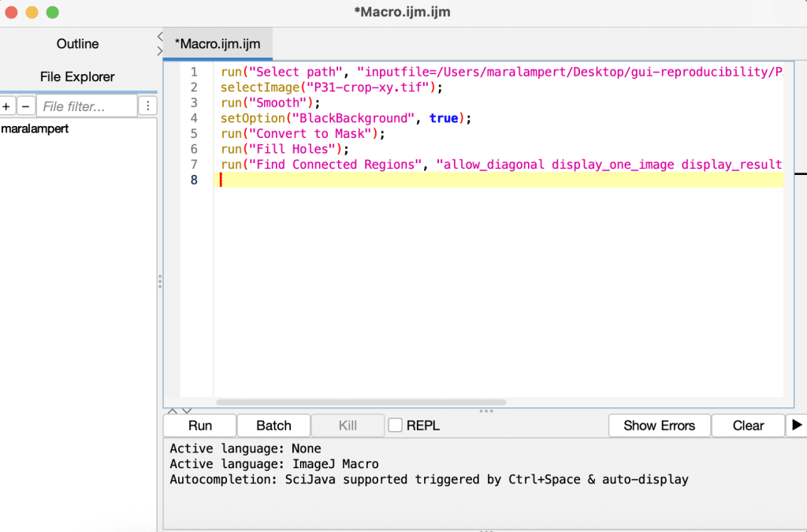The image size is (807, 532).
Task: Switch to the Outline tab
Action: [x=78, y=44]
